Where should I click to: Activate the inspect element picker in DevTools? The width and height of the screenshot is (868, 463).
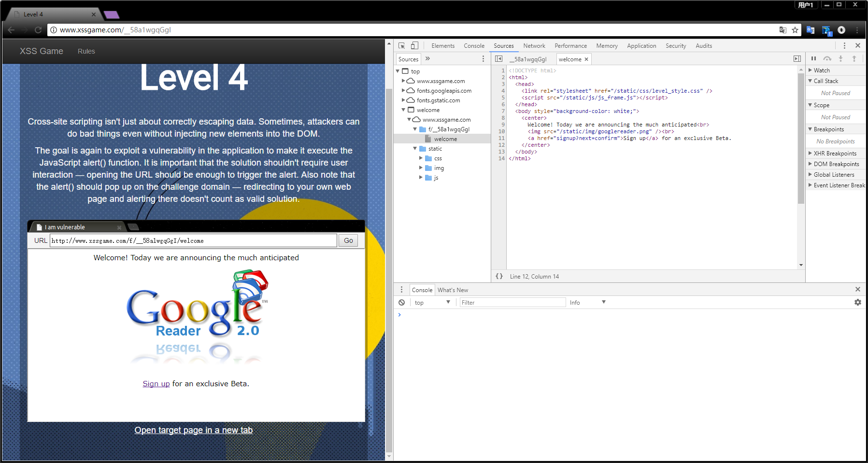(x=401, y=45)
